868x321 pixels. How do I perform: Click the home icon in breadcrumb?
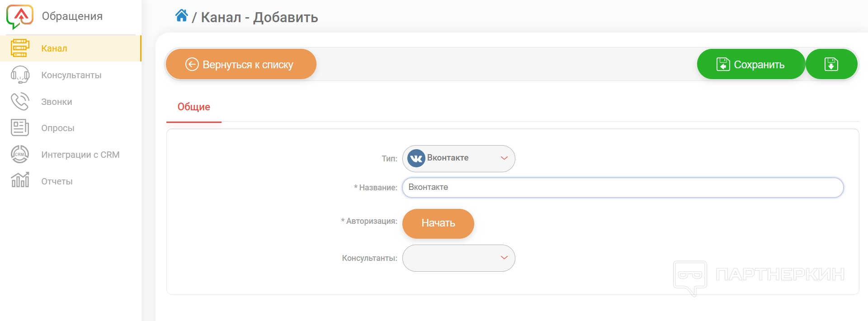pos(182,16)
